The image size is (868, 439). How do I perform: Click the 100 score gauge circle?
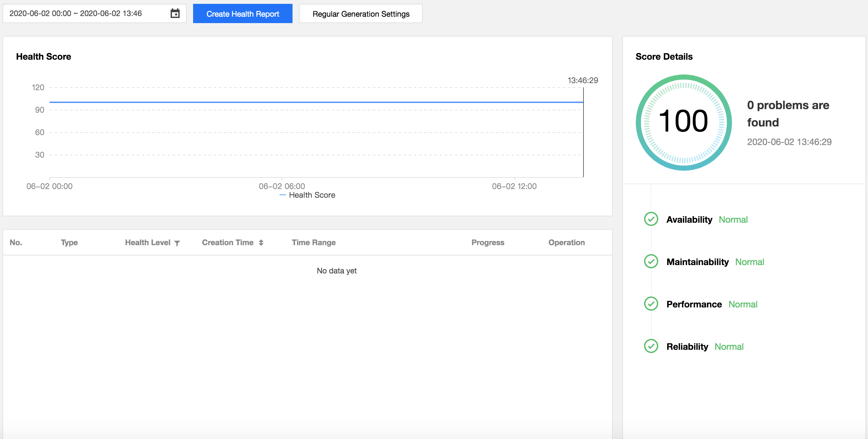[683, 122]
